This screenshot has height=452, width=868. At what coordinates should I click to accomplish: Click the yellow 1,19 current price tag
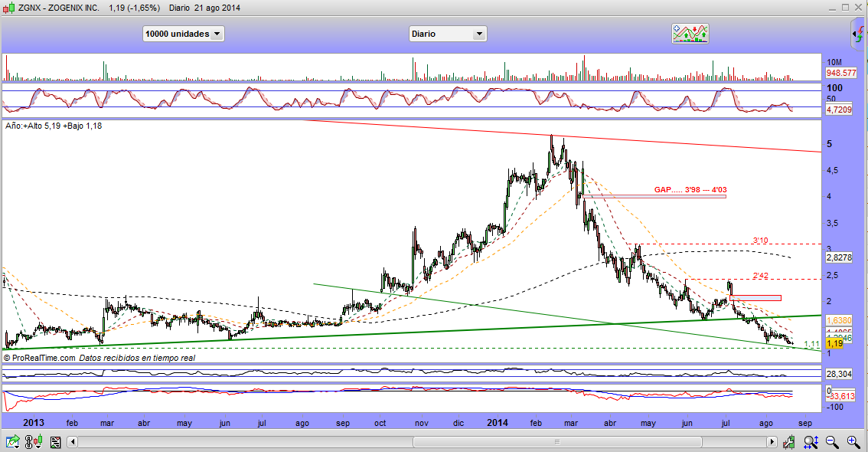tap(834, 343)
